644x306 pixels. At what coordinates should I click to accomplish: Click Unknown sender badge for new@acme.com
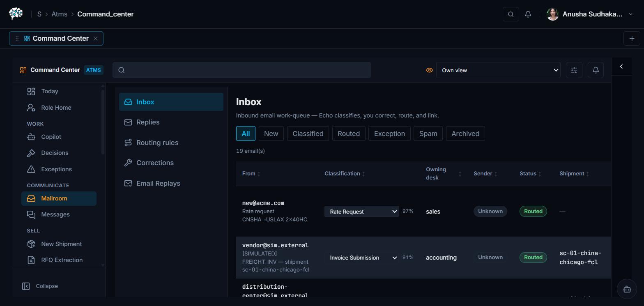490,211
